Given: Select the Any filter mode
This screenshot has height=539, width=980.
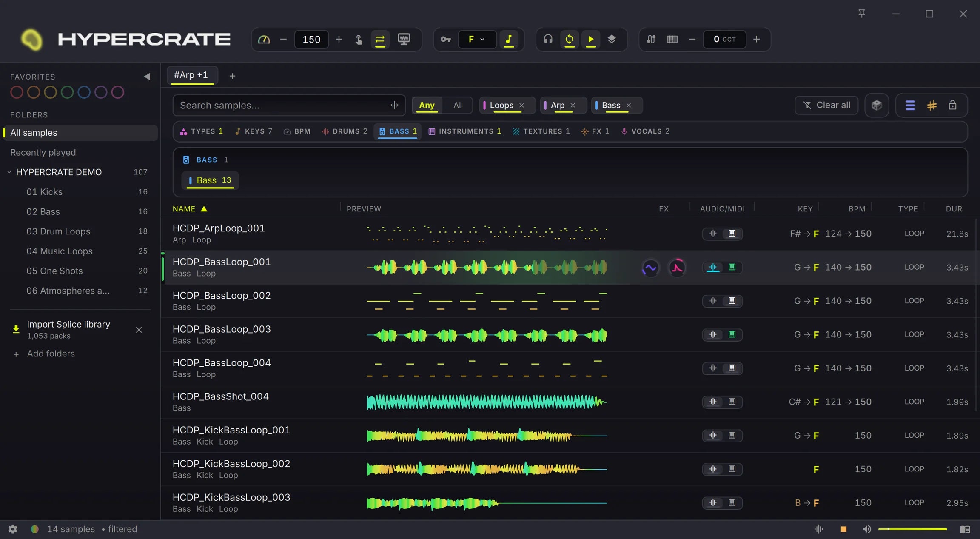Looking at the screenshot, I should 427,105.
